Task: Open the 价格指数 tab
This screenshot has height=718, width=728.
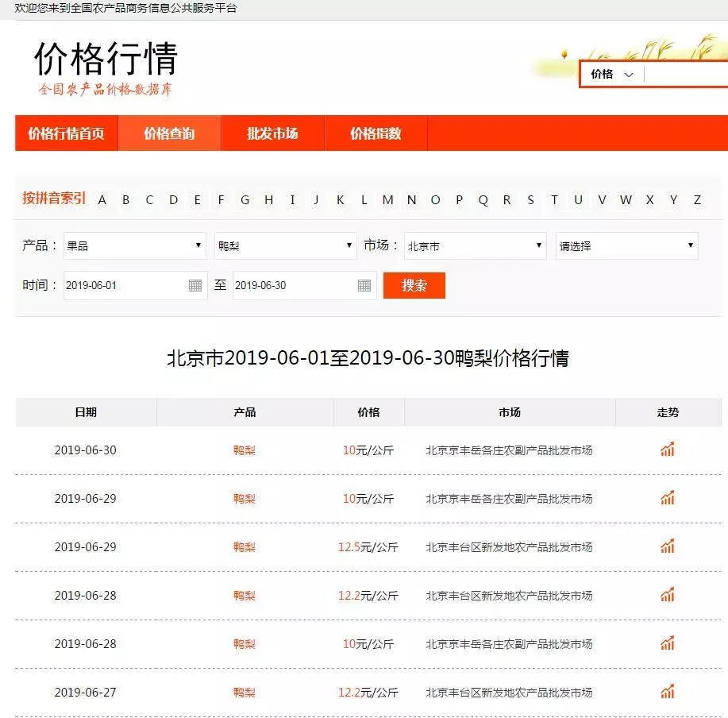Action: pyautogui.click(x=376, y=133)
